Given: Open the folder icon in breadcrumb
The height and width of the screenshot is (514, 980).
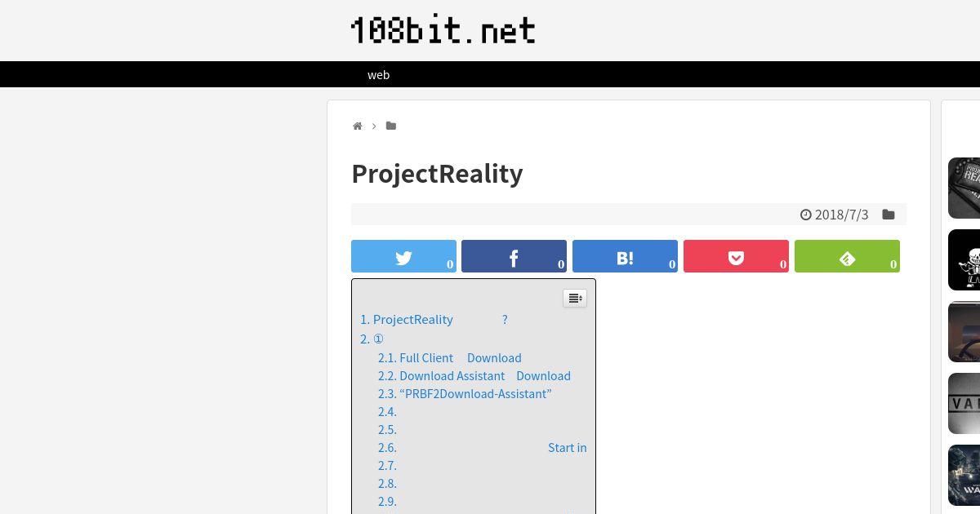Looking at the screenshot, I should tap(391, 126).
